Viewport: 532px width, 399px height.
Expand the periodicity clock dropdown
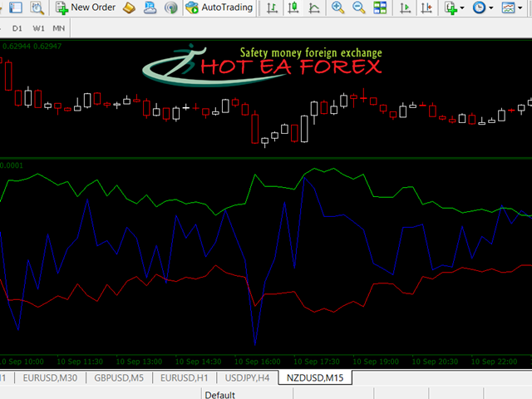point(483,7)
